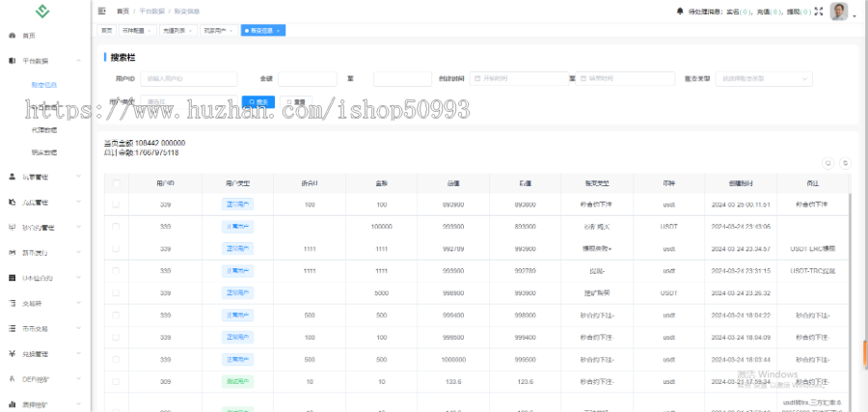Image resolution: width=868 pixels, height=412 pixels.
Task: Click the U本位合约 grid icon
Action: (x=13, y=278)
